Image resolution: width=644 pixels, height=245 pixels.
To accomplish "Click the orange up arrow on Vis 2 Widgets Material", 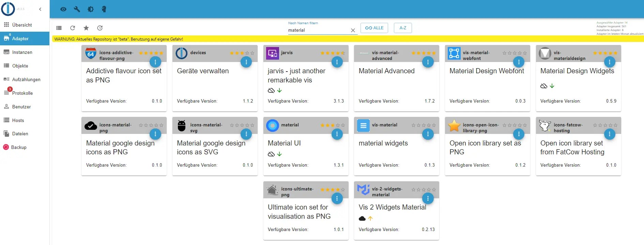I will pyautogui.click(x=370, y=218).
